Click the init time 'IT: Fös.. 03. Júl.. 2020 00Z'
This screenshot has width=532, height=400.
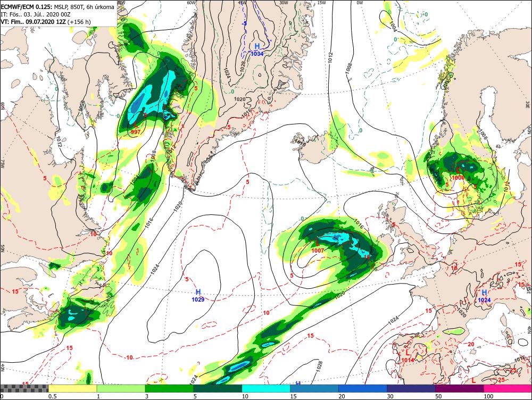(36, 14)
